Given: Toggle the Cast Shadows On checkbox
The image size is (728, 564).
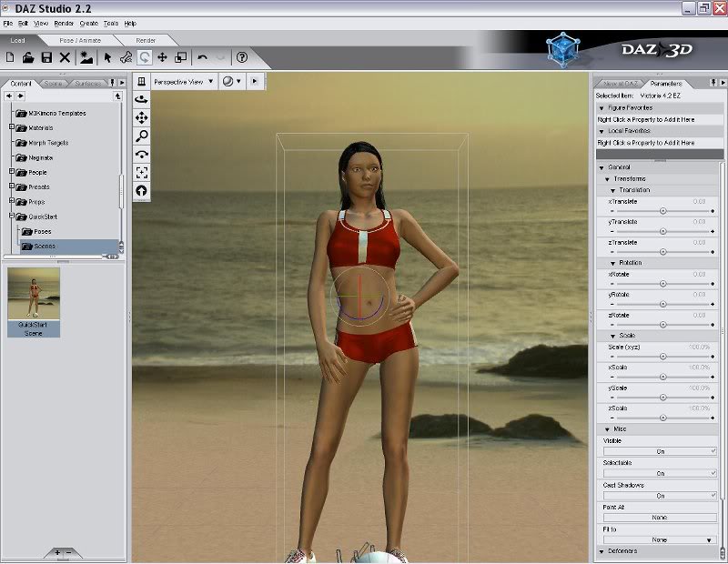Looking at the screenshot, I should coord(660,496).
